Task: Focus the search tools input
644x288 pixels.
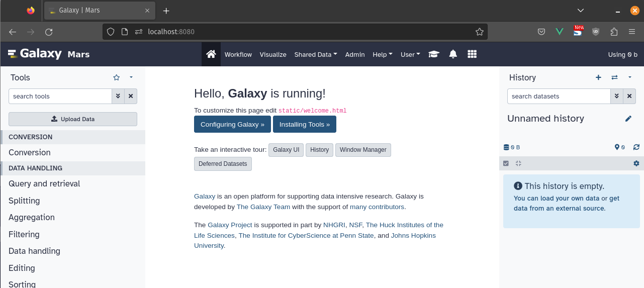Action: pyautogui.click(x=60, y=96)
